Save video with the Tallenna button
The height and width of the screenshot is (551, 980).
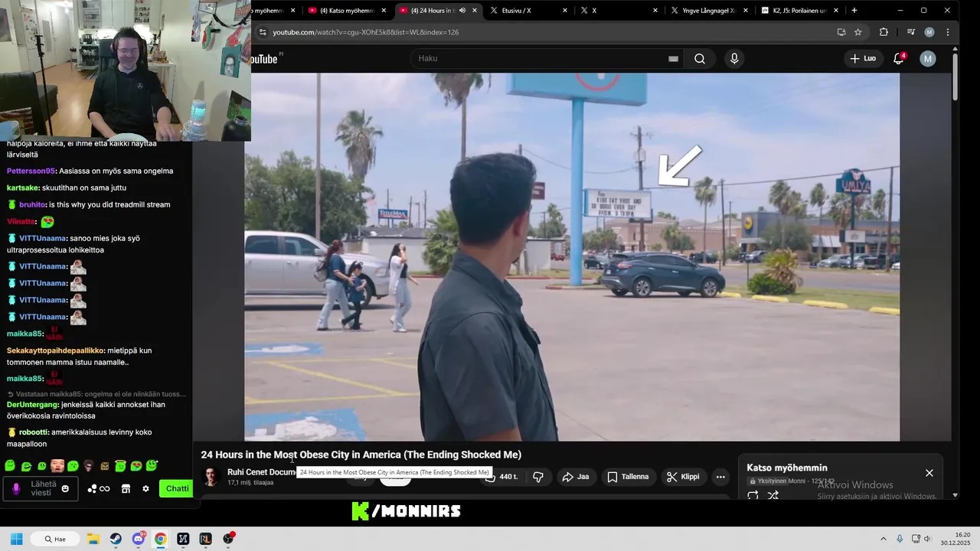click(628, 477)
